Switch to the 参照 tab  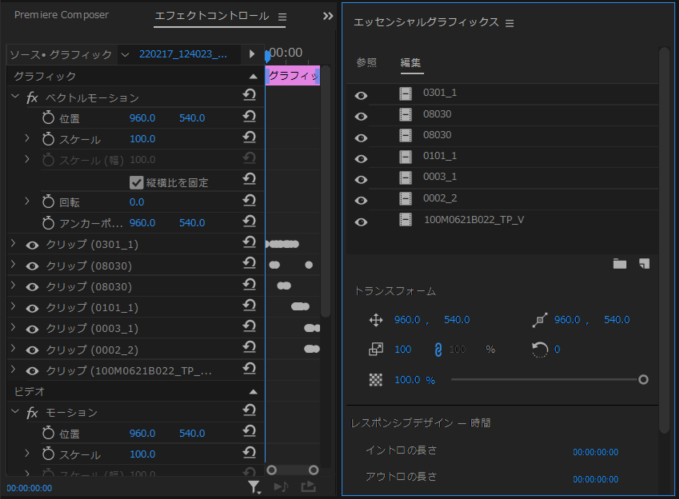(367, 62)
